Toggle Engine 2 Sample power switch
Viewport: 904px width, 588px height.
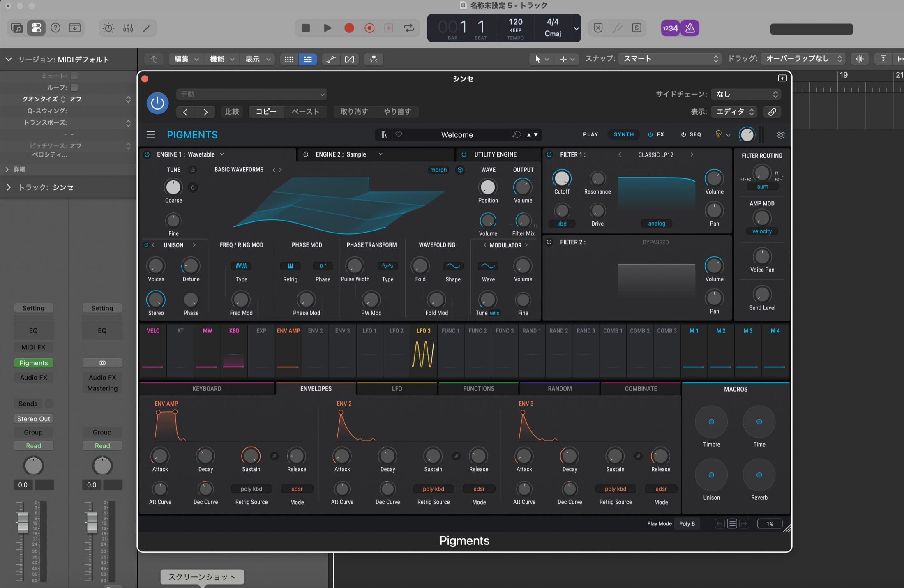(x=306, y=154)
